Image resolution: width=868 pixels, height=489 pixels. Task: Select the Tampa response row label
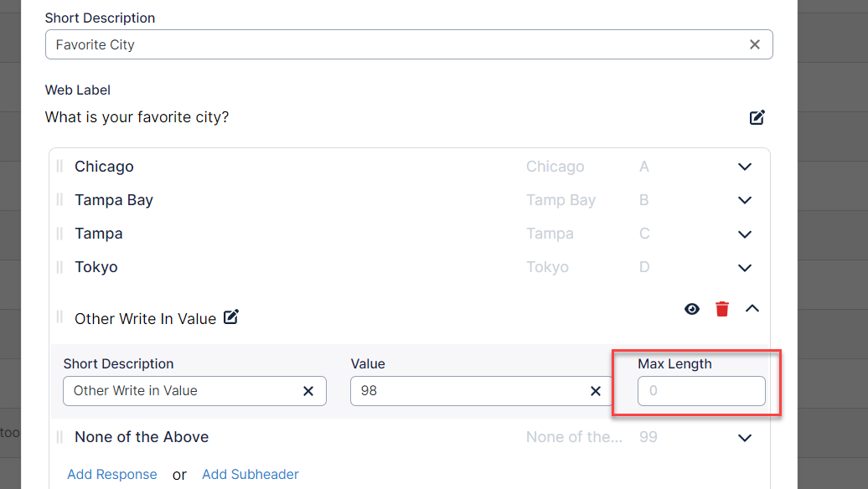tap(99, 234)
